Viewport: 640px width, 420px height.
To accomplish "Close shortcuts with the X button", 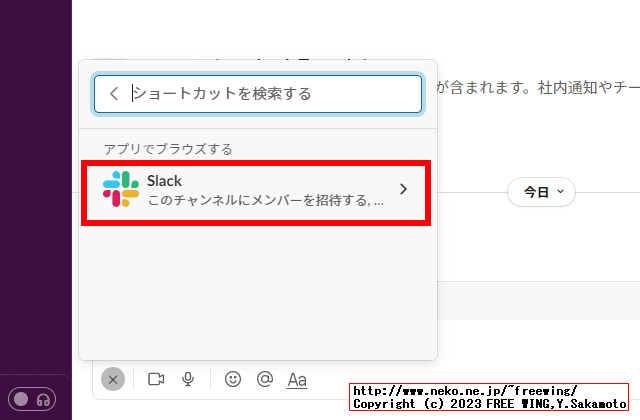I will (x=113, y=380).
